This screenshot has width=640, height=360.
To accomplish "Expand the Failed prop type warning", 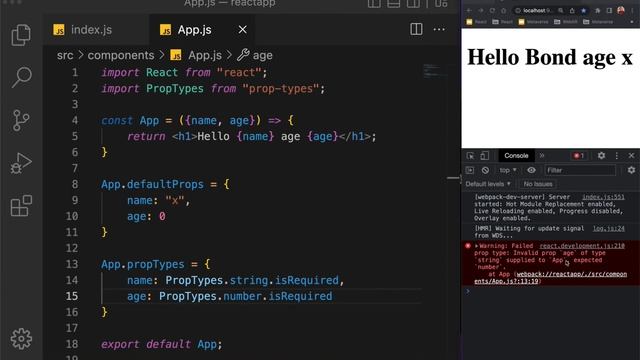I will point(476,246).
